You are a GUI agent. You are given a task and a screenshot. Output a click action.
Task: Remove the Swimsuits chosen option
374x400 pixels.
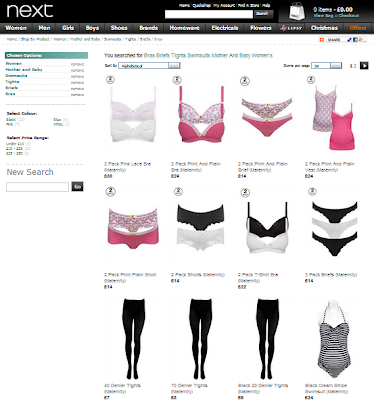pyautogui.click(x=77, y=76)
